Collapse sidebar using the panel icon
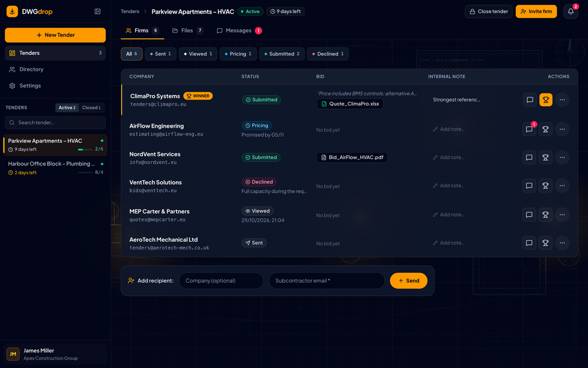 98,12
